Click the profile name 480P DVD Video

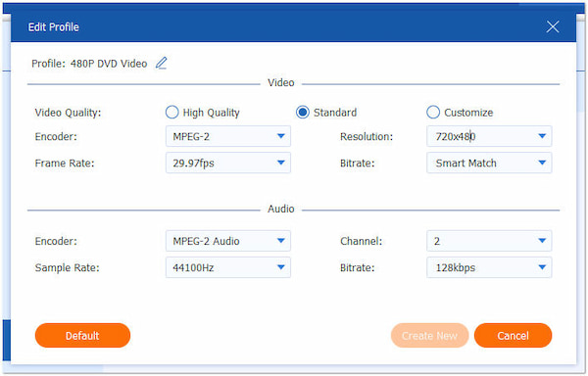coord(109,64)
